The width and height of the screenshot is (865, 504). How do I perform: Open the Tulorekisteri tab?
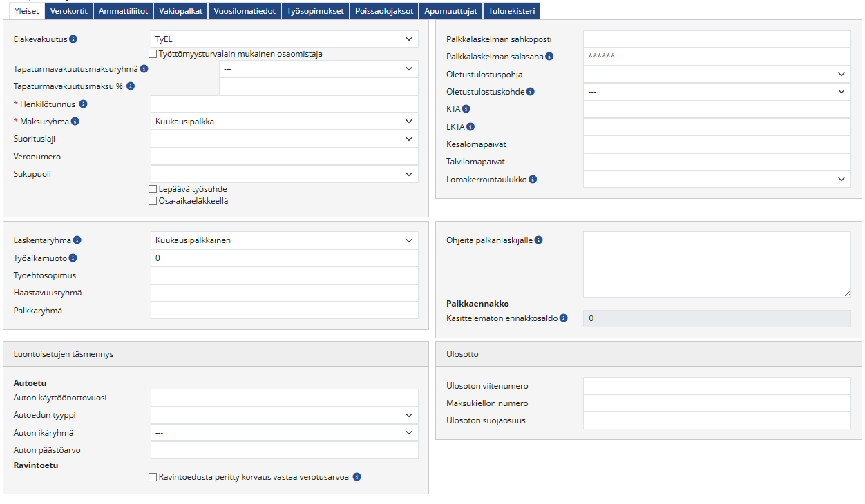(x=511, y=10)
